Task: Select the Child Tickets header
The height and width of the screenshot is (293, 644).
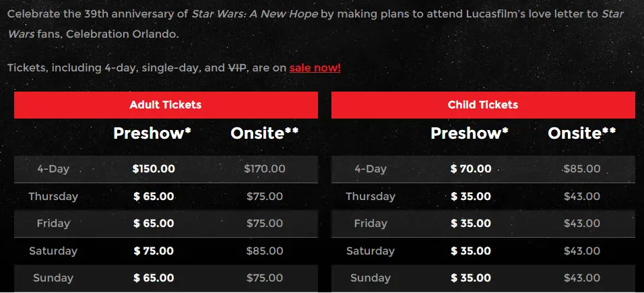Action: (483, 105)
